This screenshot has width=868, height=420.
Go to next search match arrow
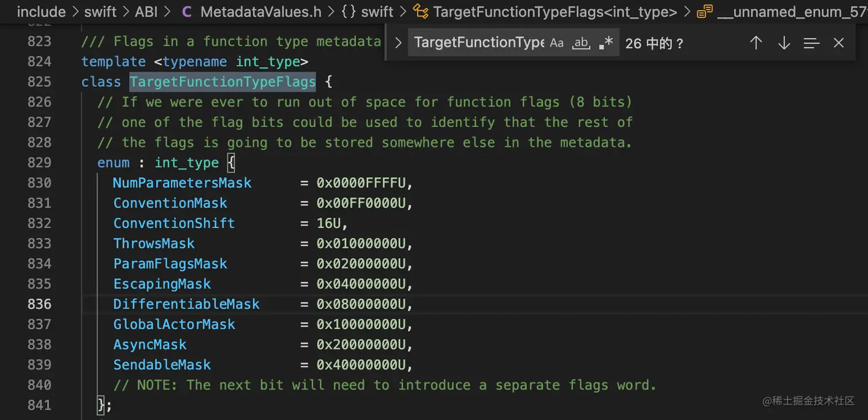[784, 43]
